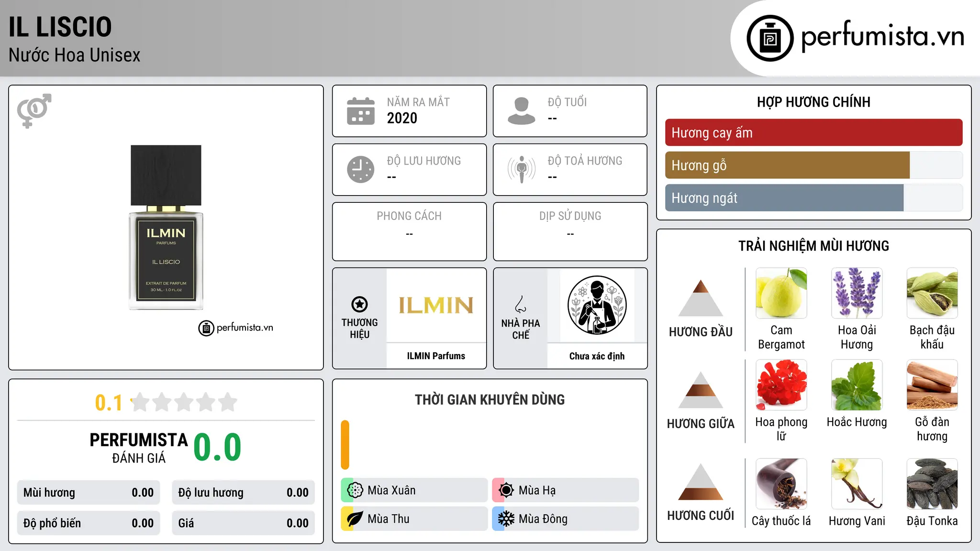Click the ILMIN Parfums brand name
The height and width of the screenshot is (551, 980).
coord(436,356)
